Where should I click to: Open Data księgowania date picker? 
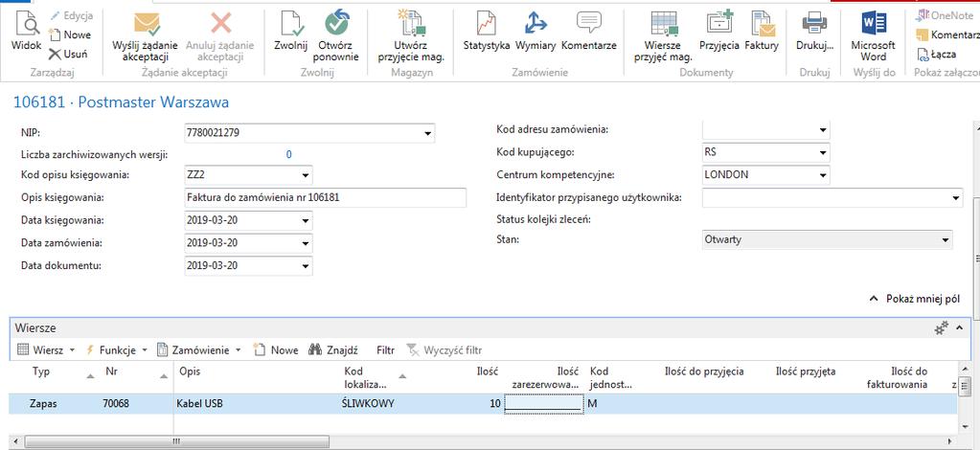[x=306, y=220]
